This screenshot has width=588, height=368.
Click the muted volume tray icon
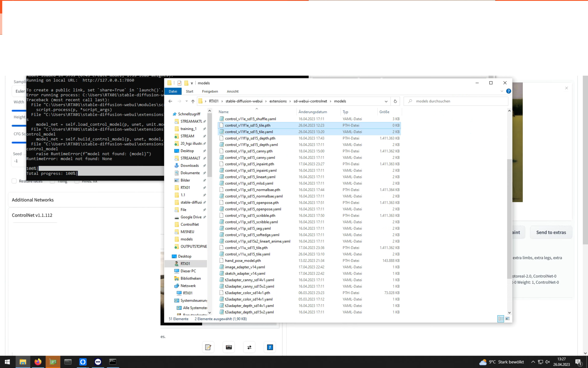click(548, 362)
